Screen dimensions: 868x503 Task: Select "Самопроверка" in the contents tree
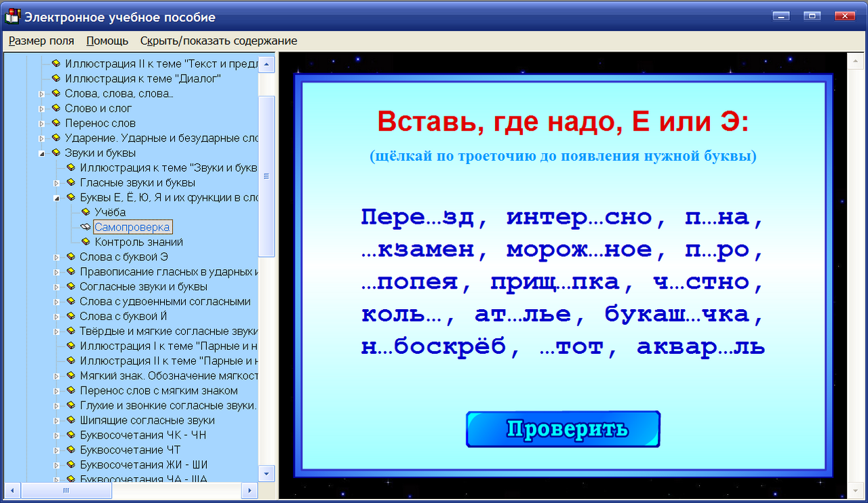point(132,228)
